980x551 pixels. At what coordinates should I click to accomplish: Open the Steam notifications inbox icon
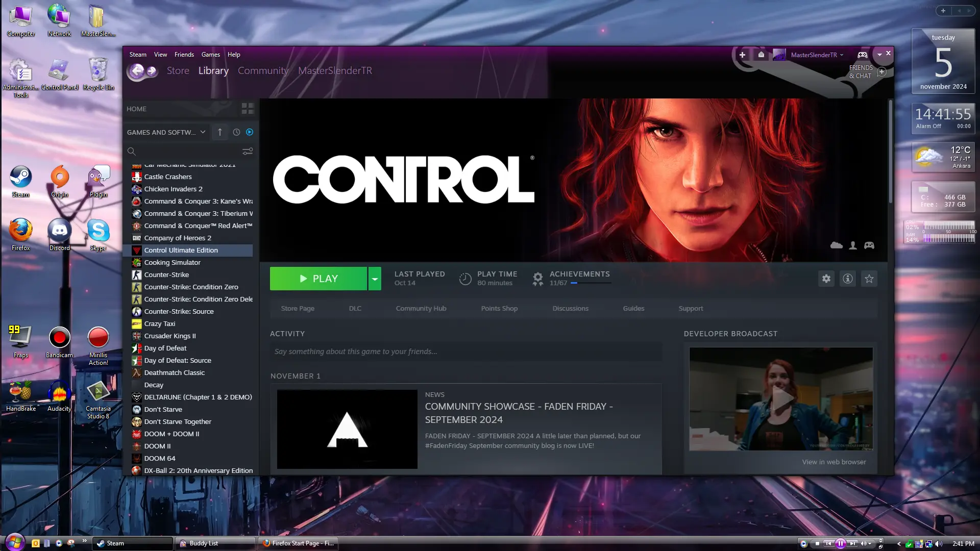(x=761, y=55)
